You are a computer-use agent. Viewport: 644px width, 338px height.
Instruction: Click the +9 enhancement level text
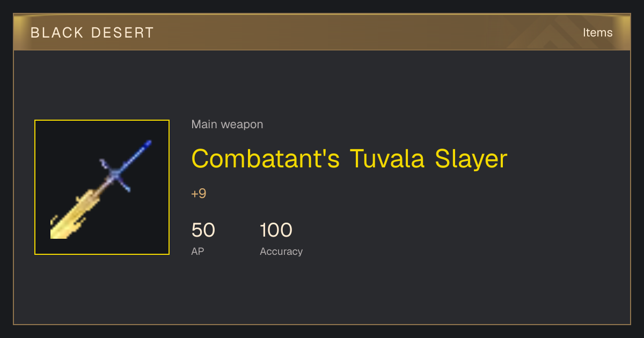[199, 194]
